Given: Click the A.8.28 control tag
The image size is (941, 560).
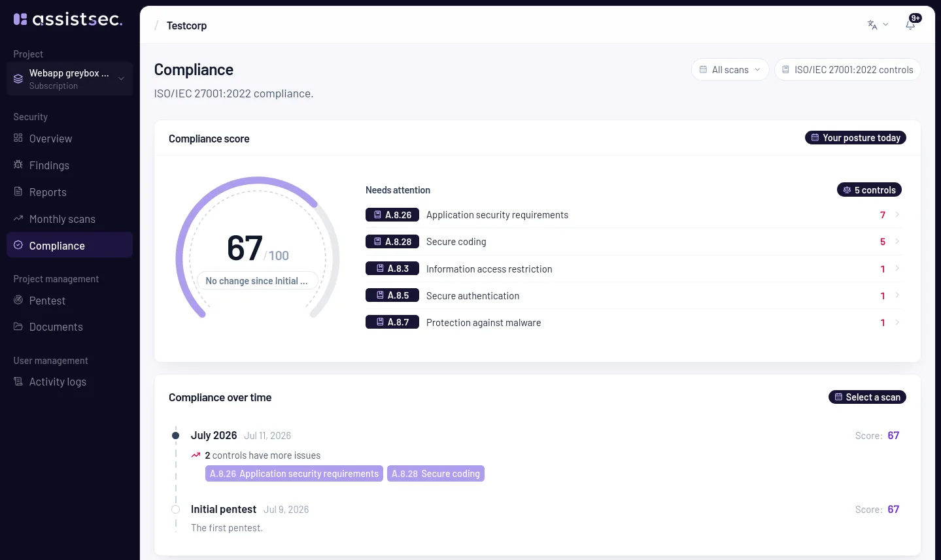Looking at the screenshot, I should pos(392,242).
